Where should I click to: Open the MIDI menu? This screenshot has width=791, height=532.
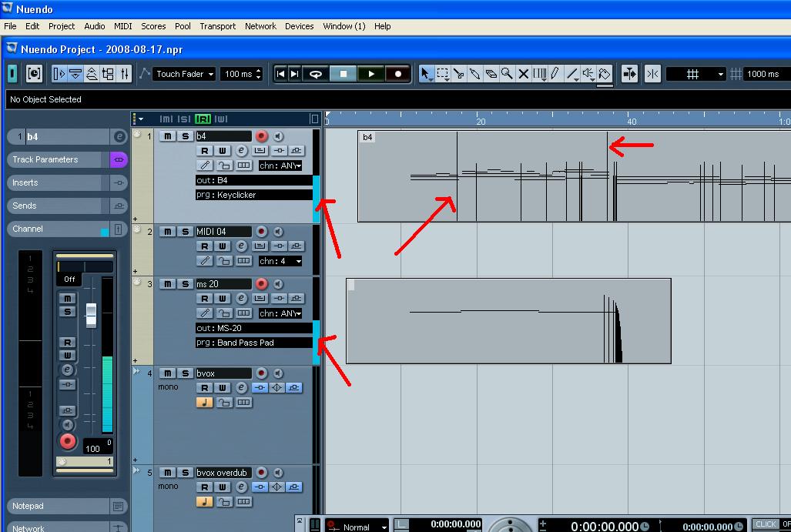pyautogui.click(x=122, y=26)
